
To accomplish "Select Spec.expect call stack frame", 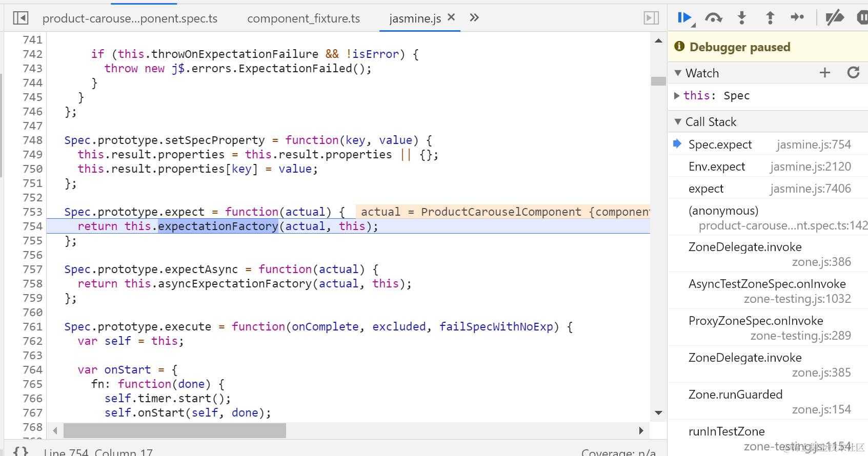I will (768, 144).
